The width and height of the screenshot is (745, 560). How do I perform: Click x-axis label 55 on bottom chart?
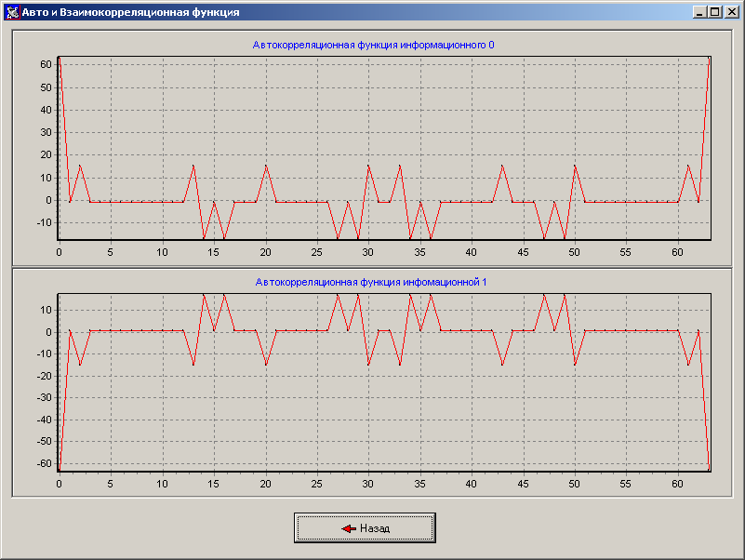click(x=625, y=484)
